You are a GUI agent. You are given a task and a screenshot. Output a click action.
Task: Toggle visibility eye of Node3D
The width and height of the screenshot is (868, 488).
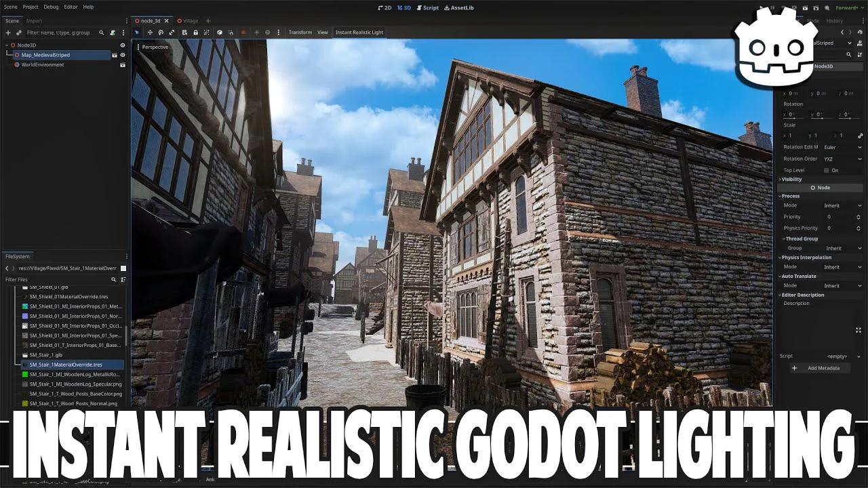pos(123,45)
